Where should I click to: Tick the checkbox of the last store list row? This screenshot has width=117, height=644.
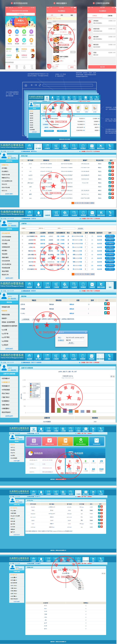(22, 269)
